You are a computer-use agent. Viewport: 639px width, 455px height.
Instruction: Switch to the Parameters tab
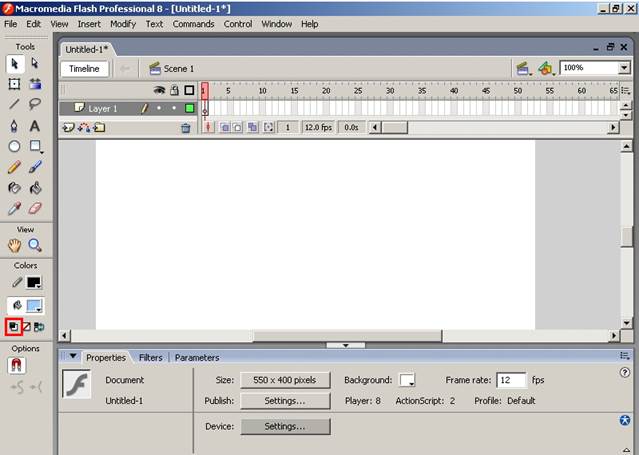(197, 358)
